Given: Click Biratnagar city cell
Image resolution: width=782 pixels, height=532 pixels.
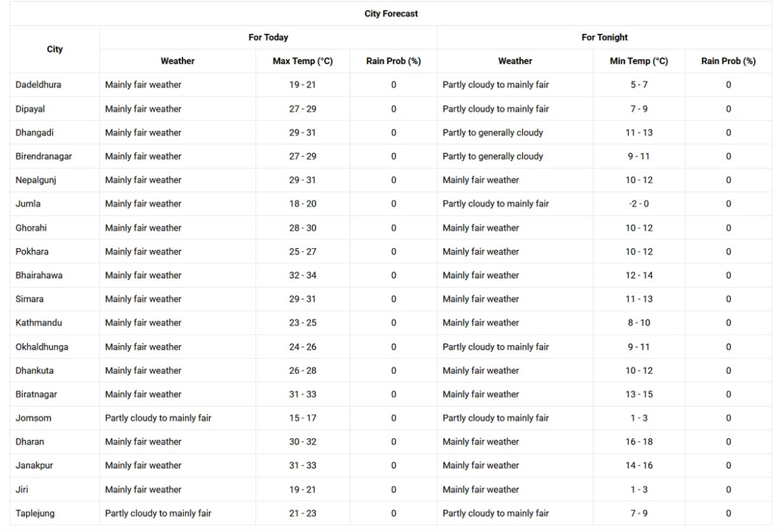Looking at the screenshot, I should point(55,395).
